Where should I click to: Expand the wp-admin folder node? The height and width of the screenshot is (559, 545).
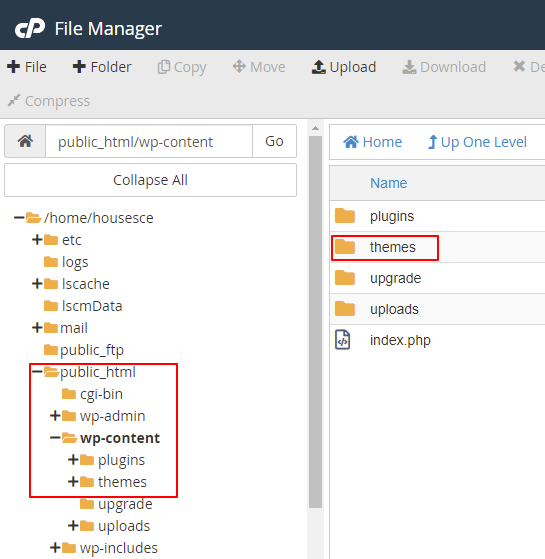click(55, 416)
